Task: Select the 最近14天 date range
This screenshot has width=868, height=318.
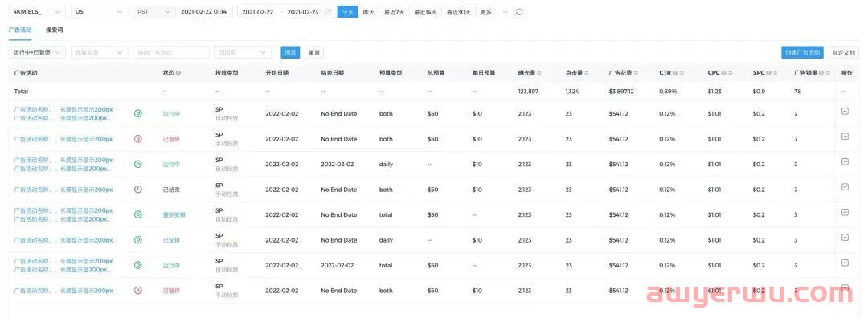Action: pos(426,12)
